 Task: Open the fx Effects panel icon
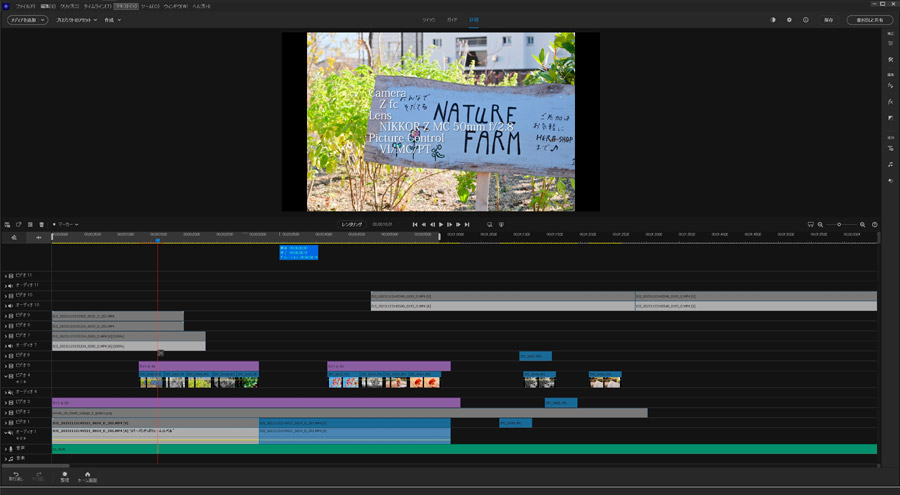[890, 102]
